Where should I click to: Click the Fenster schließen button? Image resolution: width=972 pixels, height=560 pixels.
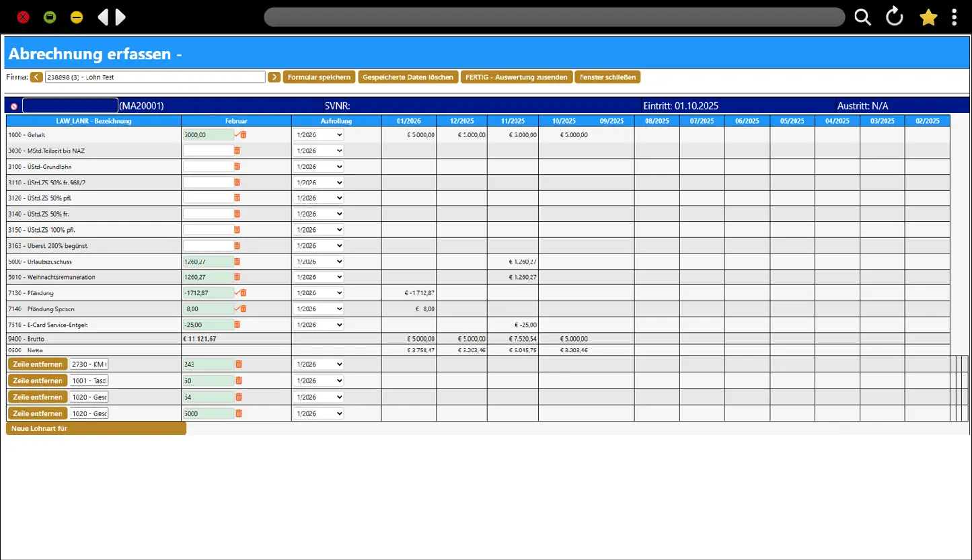(x=607, y=77)
